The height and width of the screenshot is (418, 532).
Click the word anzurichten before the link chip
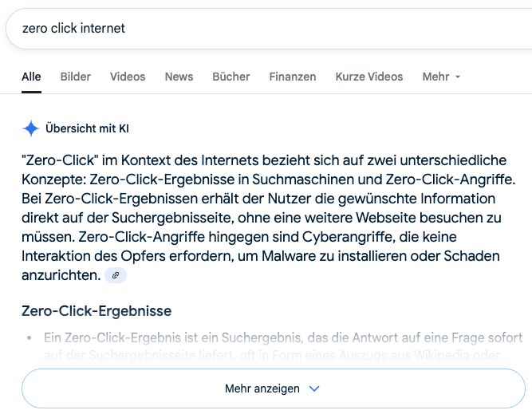click(61, 275)
